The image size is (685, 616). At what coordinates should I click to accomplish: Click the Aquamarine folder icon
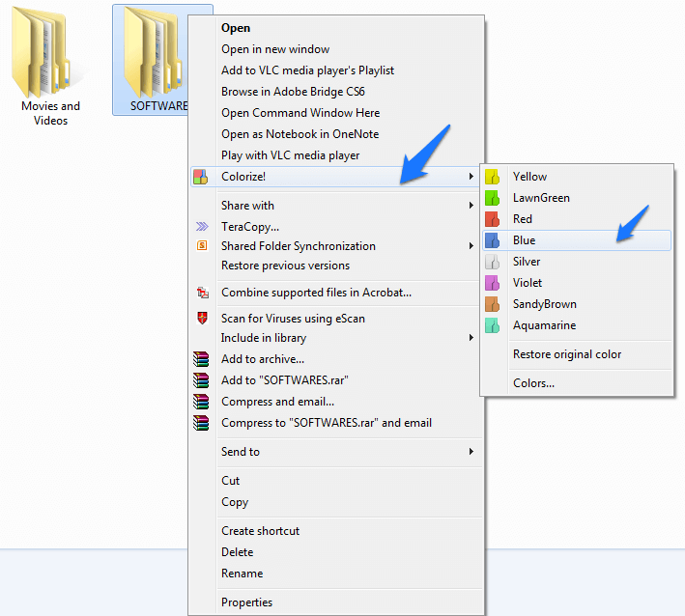493,325
